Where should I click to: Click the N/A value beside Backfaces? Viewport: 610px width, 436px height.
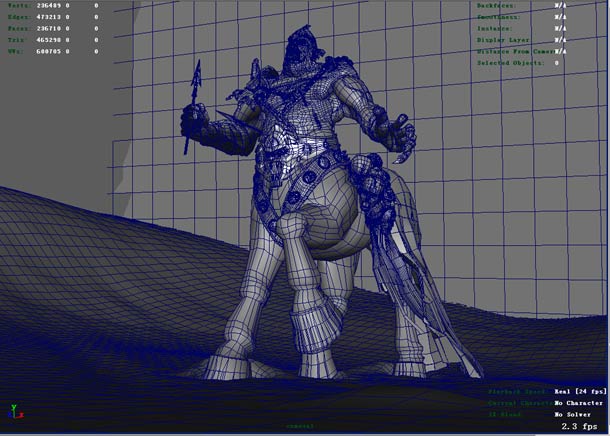point(560,6)
